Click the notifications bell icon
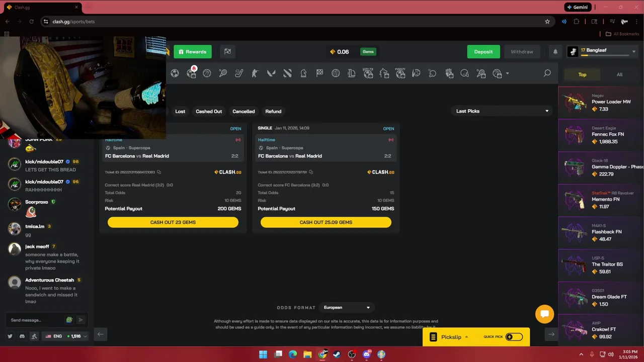This screenshot has width=644, height=362. click(x=555, y=52)
